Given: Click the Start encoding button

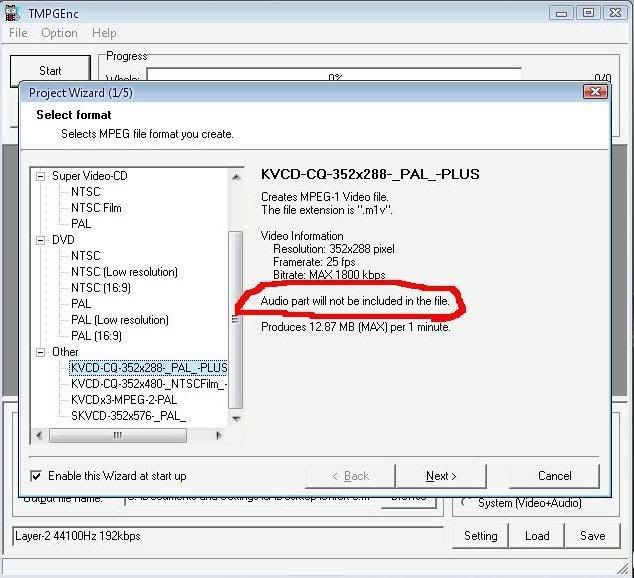Looking at the screenshot, I should [x=50, y=69].
